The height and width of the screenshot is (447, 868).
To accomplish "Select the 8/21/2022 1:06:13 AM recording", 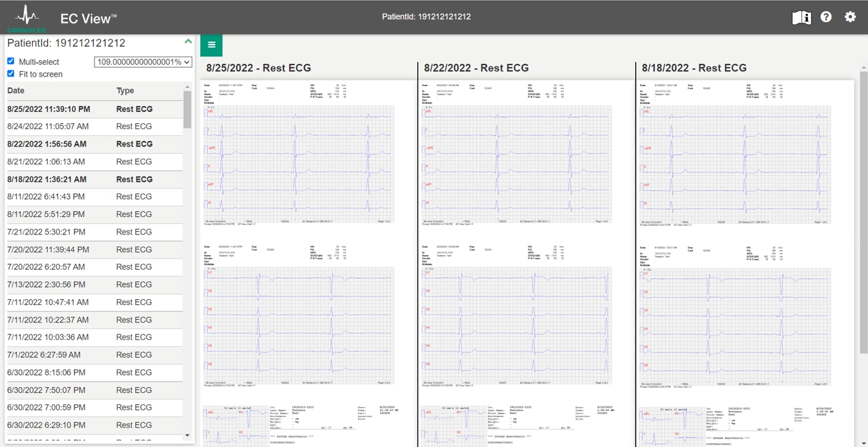I will 46,162.
